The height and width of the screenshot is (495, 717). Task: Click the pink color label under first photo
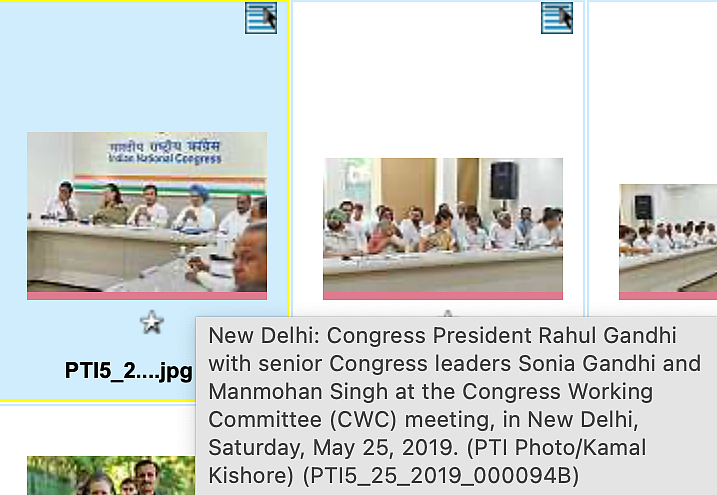tap(147, 296)
